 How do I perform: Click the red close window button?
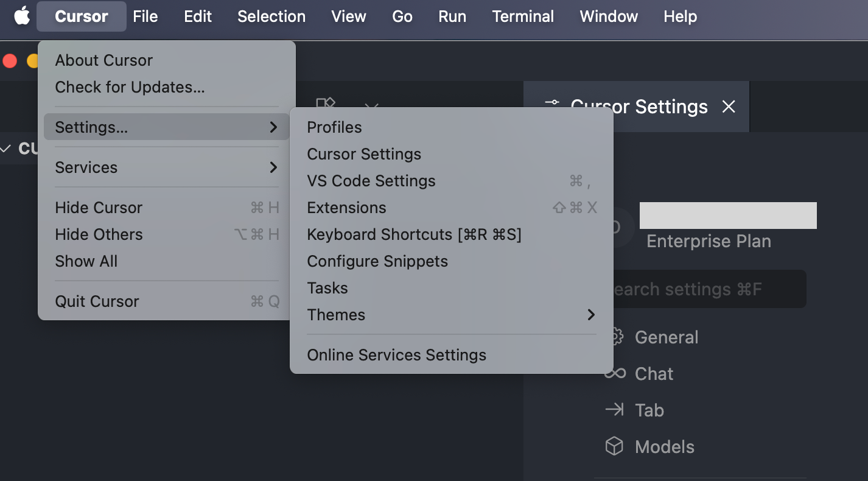tap(10, 60)
